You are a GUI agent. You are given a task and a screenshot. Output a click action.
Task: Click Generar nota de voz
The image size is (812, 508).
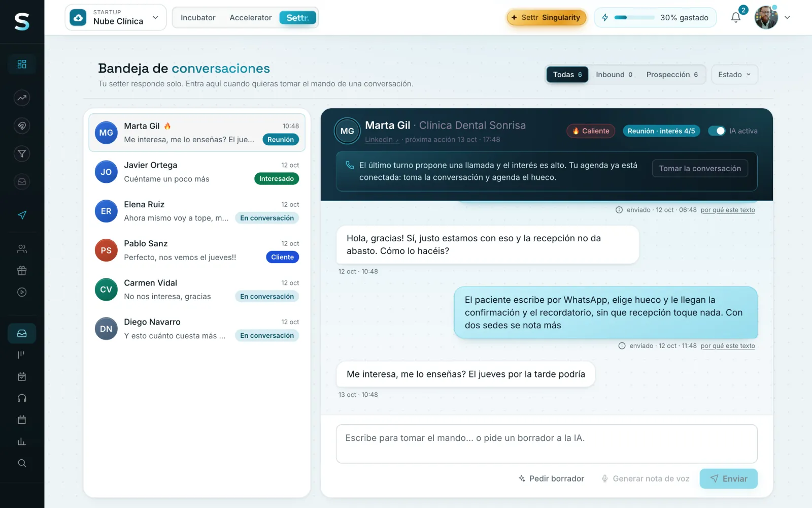(645, 479)
